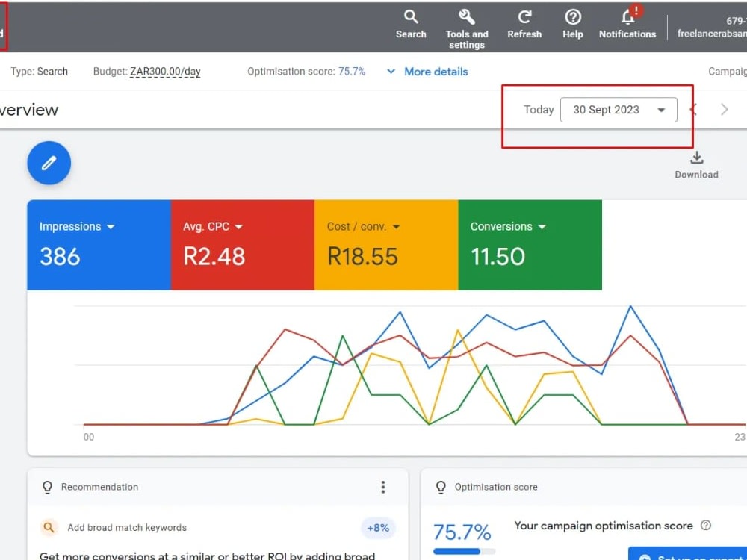Click the Today date label
This screenshot has width=747, height=560.
(539, 110)
